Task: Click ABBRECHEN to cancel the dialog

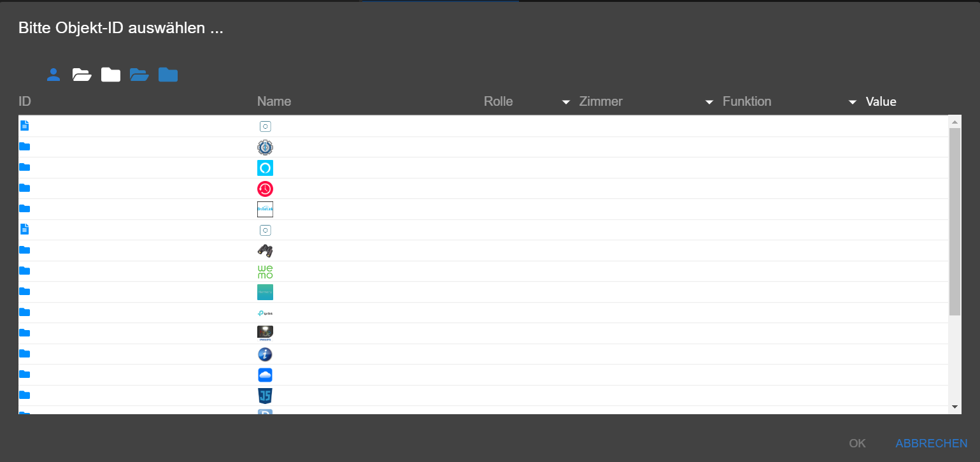Action: [932, 444]
